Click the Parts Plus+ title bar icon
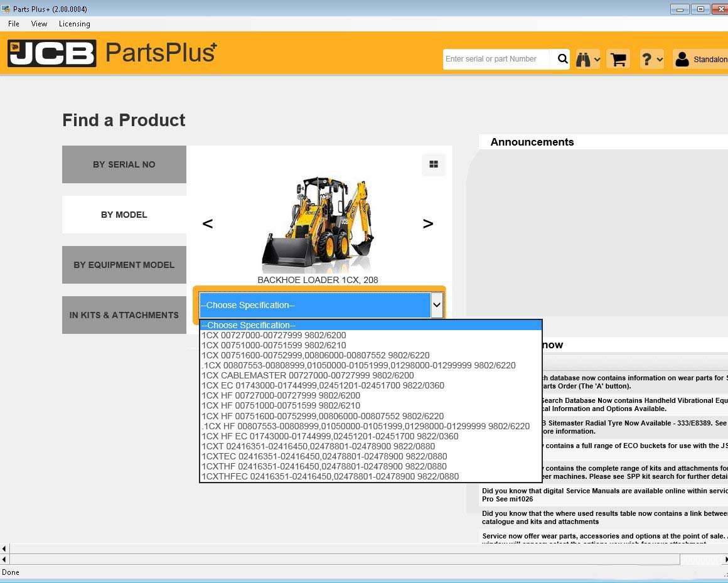The width and height of the screenshot is (728, 583). (6, 9)
